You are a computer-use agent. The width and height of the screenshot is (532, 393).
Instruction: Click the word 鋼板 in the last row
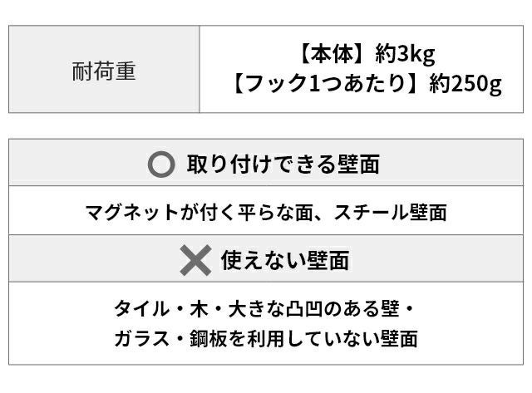[x=214, y=338]
